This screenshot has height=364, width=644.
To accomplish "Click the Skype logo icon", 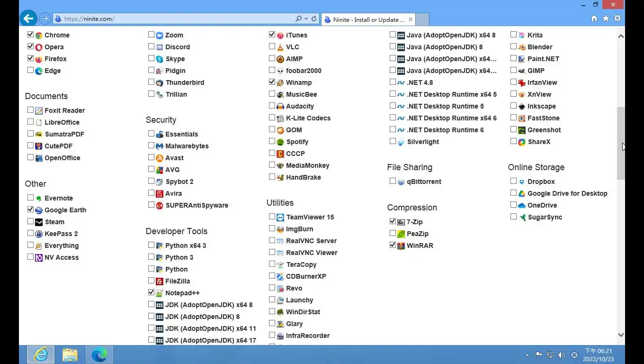I will coord(160,59).
